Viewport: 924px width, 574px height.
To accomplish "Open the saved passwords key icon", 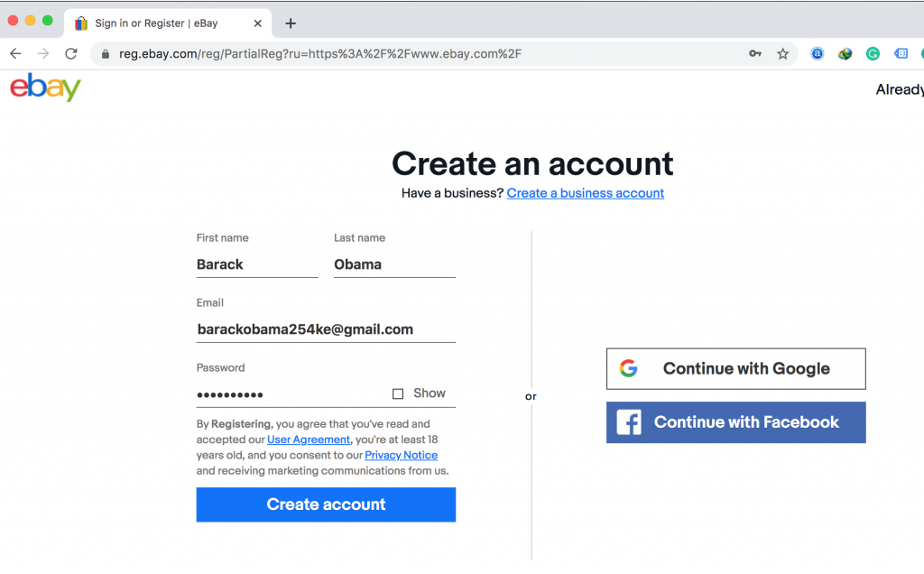I will (755, 54).
